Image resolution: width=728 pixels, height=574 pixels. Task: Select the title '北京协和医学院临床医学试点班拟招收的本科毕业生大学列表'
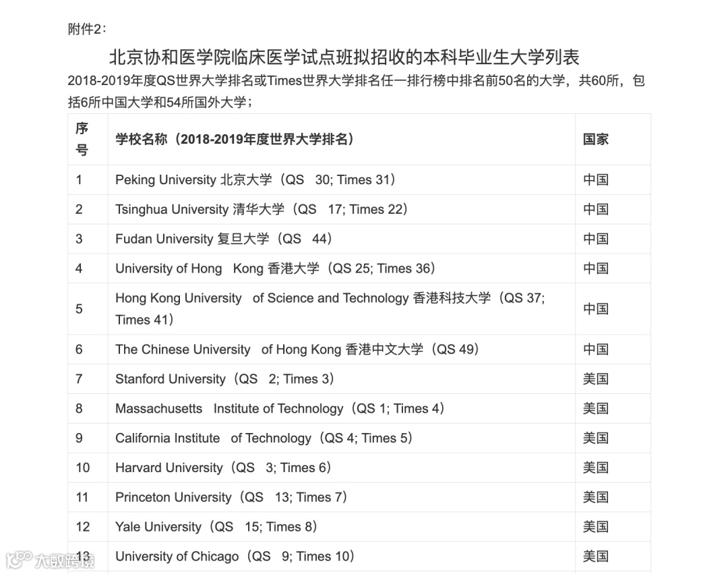point(344,57)
